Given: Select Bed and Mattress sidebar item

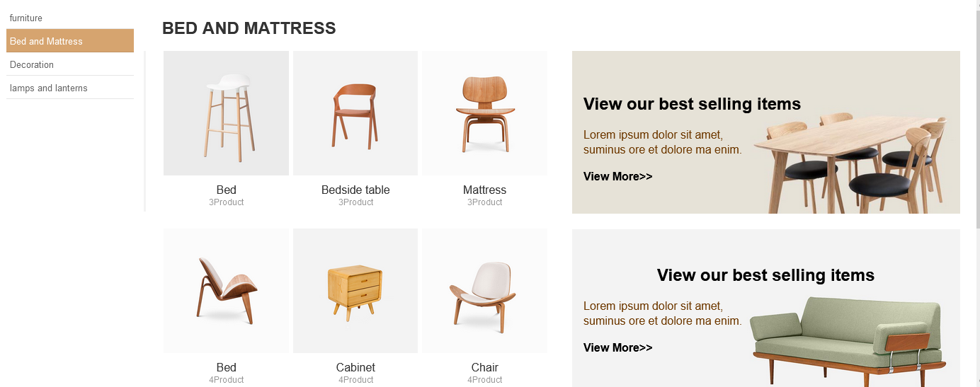Looking at the screenshot, I should click(x=47, y=41).
